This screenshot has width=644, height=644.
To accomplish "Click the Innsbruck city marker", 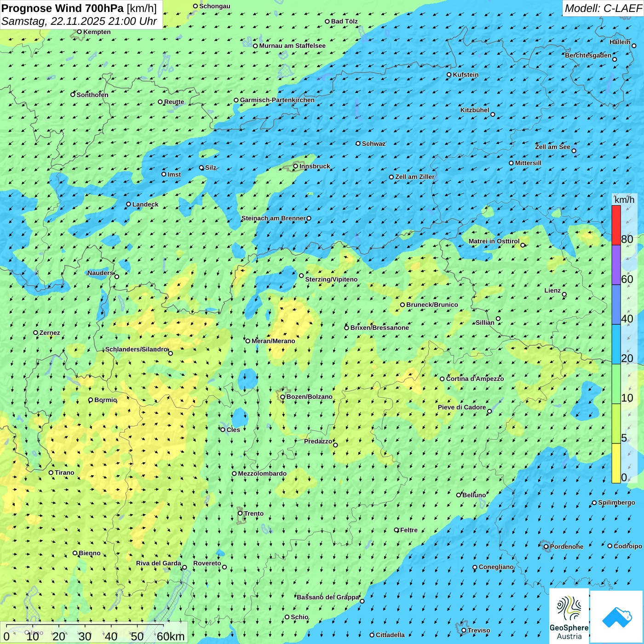I will [296, 166].
